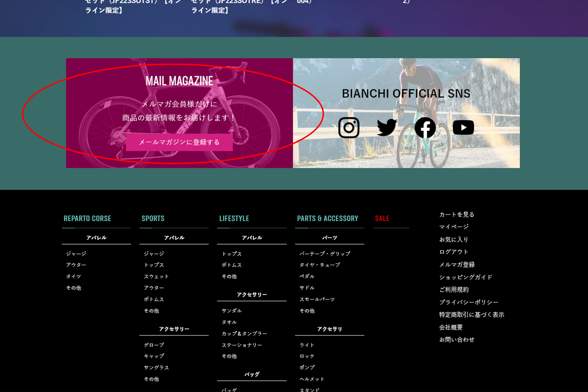Open お気に入り link
Viewport: 588px width, 392px height.
[x=454, y=240]
